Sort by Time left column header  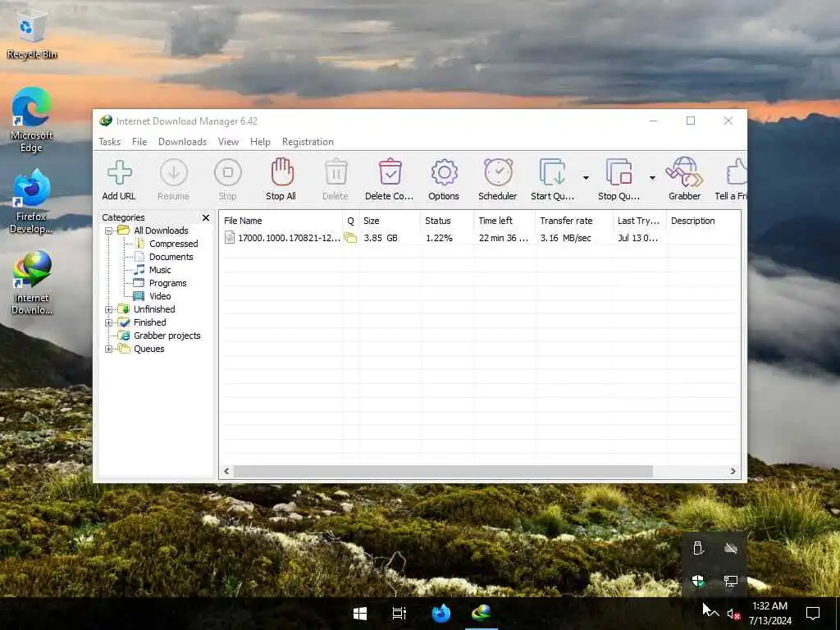[504, 221]
